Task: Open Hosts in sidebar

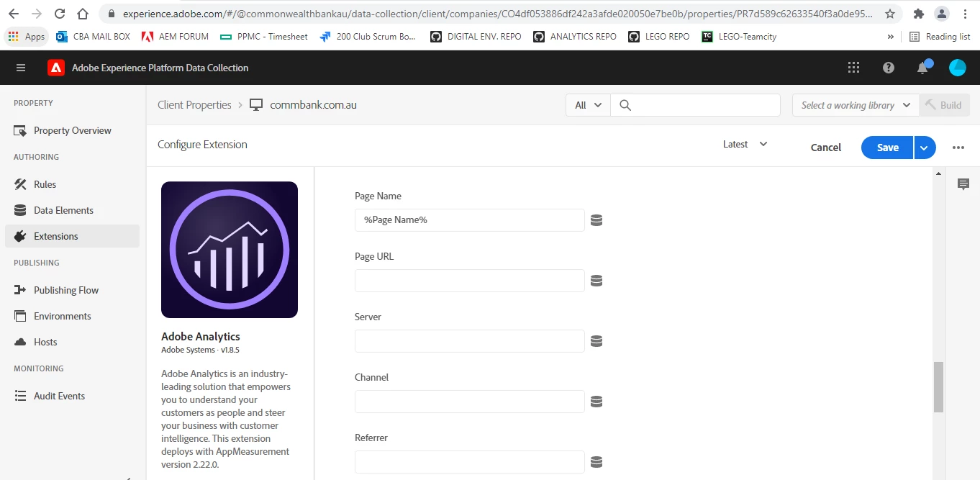Action: (x=72, y=342)
